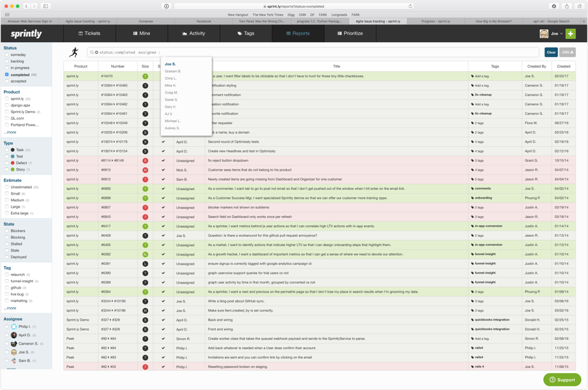Screen dimensions: 588x390
Task: Switch to the Prioritize tab
Action: pyautogui.click(x=350, y=34)
